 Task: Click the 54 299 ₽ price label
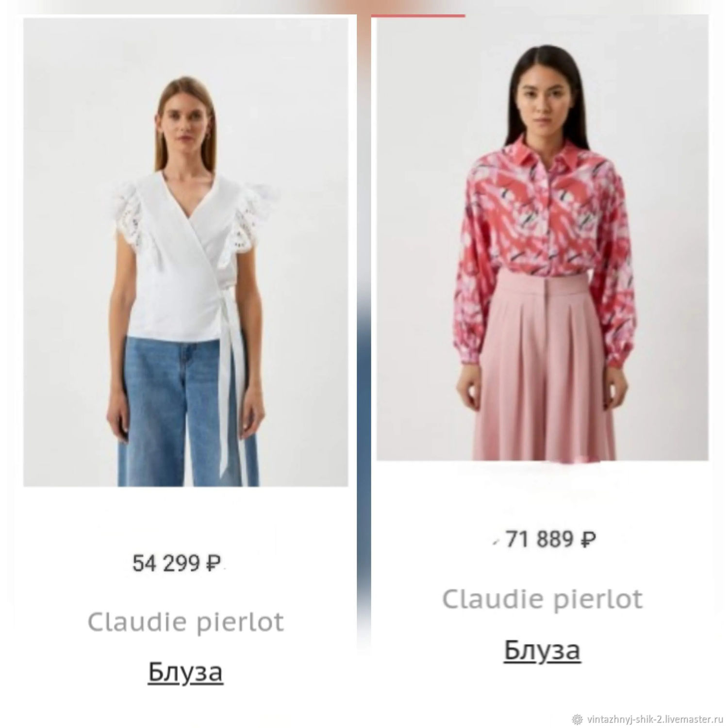pos(176,564)
